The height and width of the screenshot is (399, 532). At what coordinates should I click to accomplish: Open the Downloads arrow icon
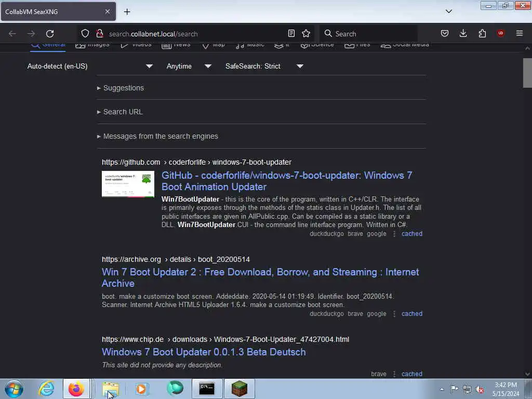pos(463,33)
